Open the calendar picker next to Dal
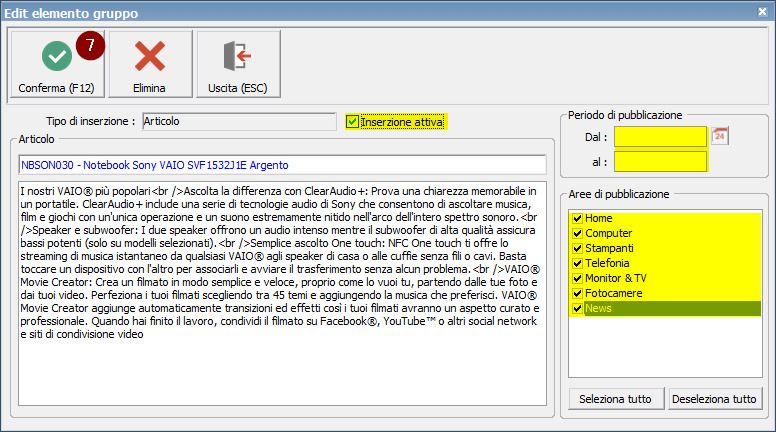Screen dimensions: 776x432 720,136
